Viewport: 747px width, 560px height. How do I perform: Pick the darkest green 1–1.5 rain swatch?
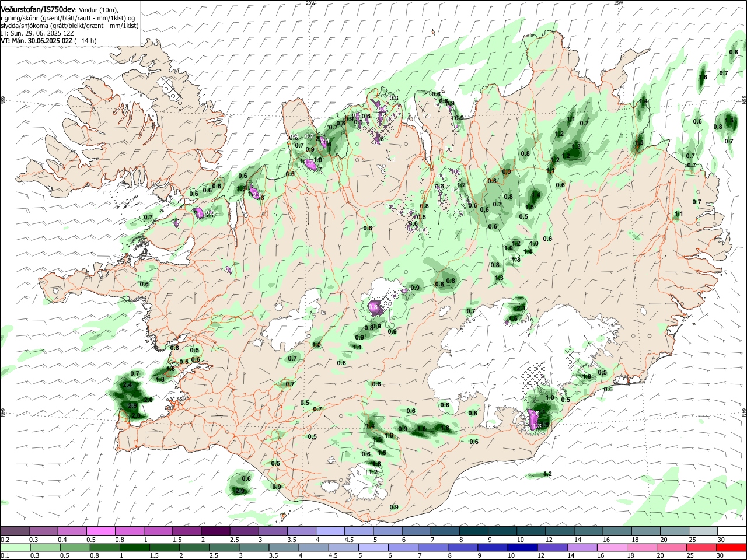(134, 548)
